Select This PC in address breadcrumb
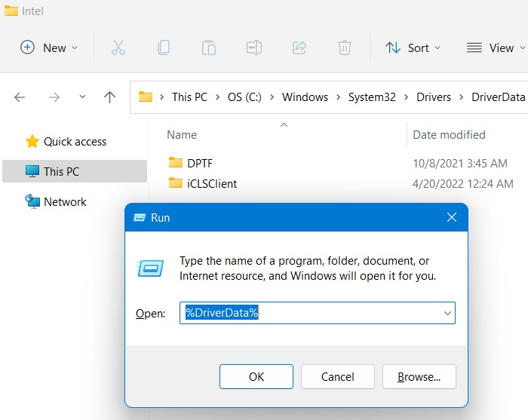The image size is (528, 420). [x=189, y=97]
